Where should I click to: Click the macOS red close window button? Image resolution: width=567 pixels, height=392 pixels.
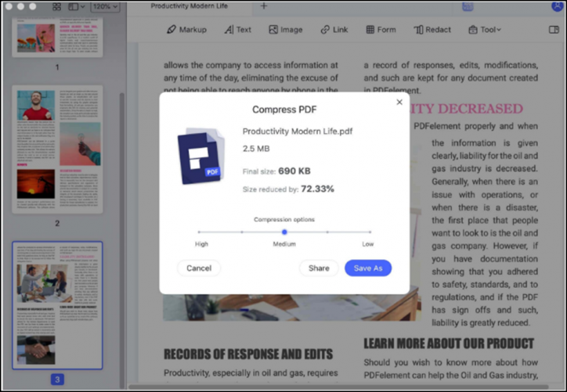point(9,6)
